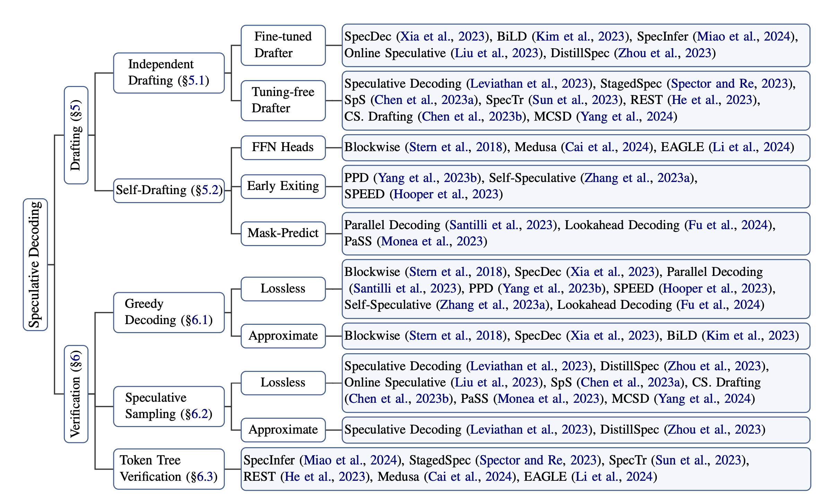Click 'MCSD' text in Sampling Lossless row
This screenshot has width=833, height=504.
click(x=630, y=399)
